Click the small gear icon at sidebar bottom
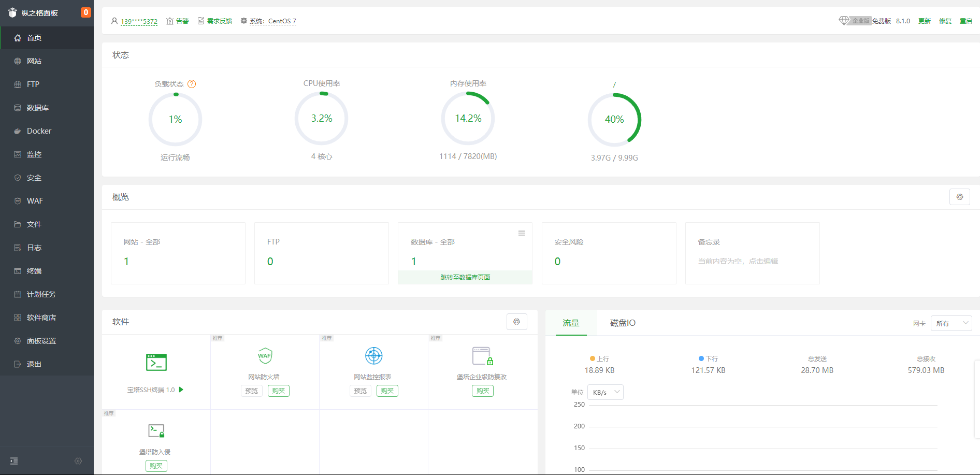The image size is (980, 475). (x=78, y=461)
